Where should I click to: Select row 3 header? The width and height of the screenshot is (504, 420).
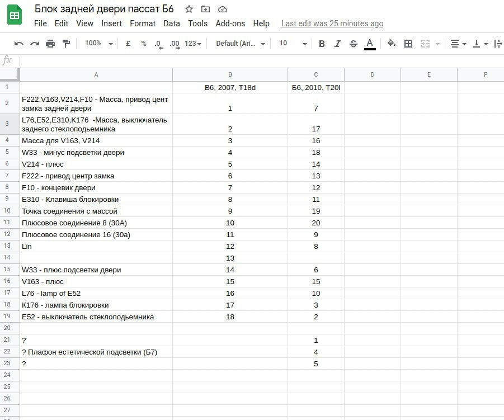pos(10,124)
